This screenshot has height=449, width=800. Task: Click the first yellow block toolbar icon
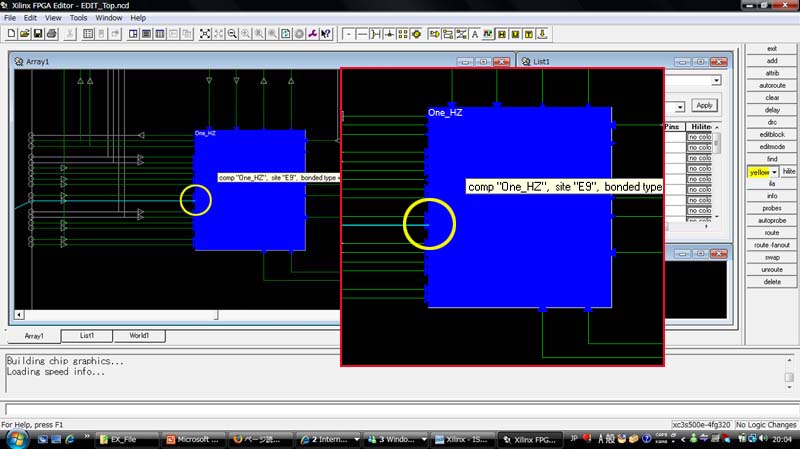502,34
